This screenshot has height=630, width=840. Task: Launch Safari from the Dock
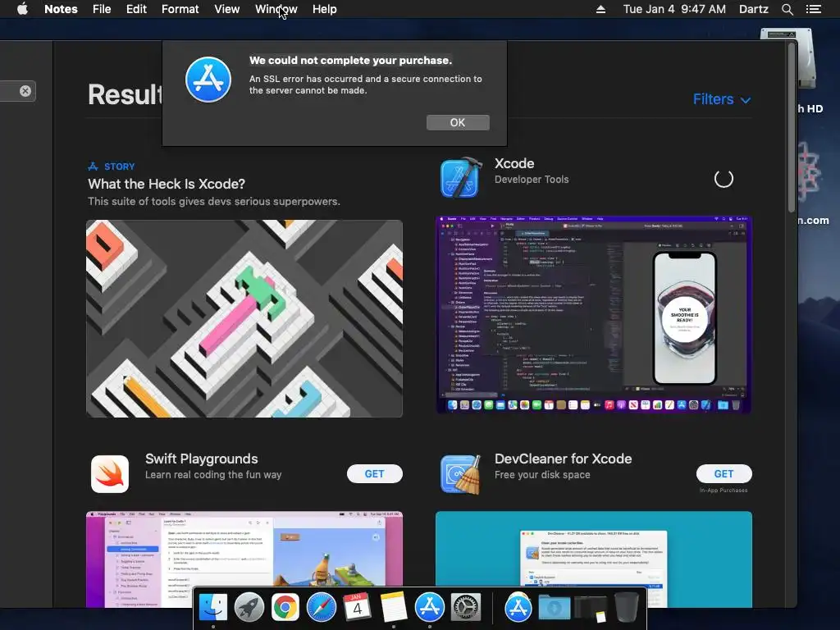click(321, 607)
